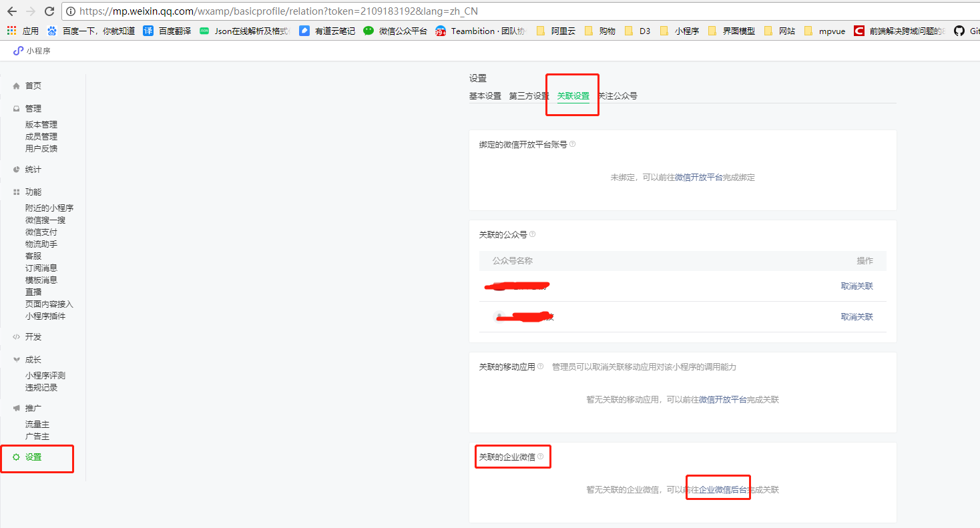Click help icon next to 绑定的微信开放平台账号
This screenshot has width=980, height=528.
click(x=572, y=144)
